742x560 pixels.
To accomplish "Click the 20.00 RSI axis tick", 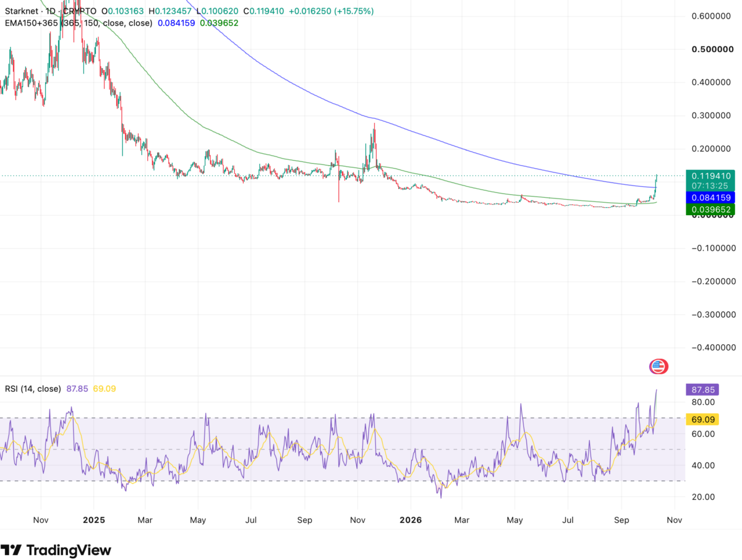I will coord(704,497).
